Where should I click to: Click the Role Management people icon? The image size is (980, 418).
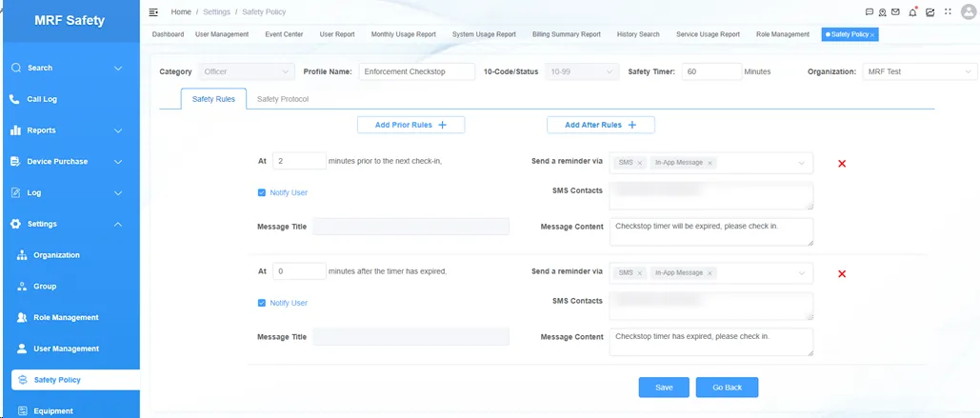[22, 317]
